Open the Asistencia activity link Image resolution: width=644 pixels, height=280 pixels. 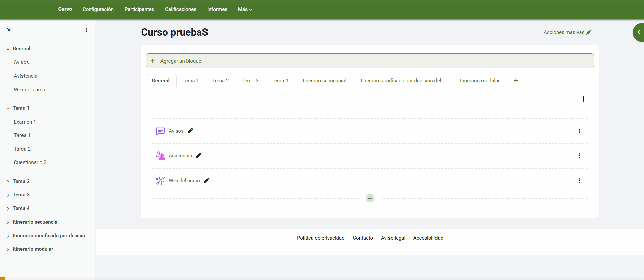[x=180, y=156]
